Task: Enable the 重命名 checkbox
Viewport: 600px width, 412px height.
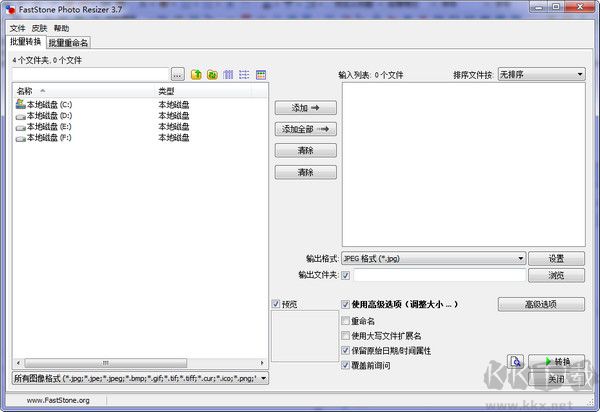Action: coord(345,321)
